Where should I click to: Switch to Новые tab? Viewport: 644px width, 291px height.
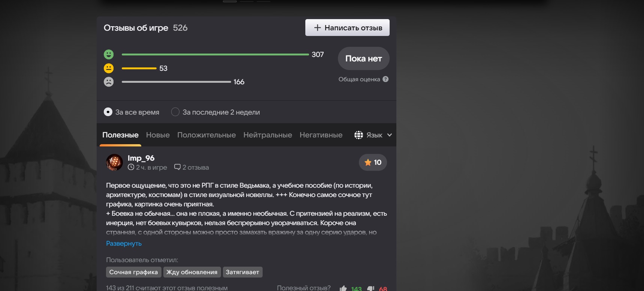click(x=158, y=135)
